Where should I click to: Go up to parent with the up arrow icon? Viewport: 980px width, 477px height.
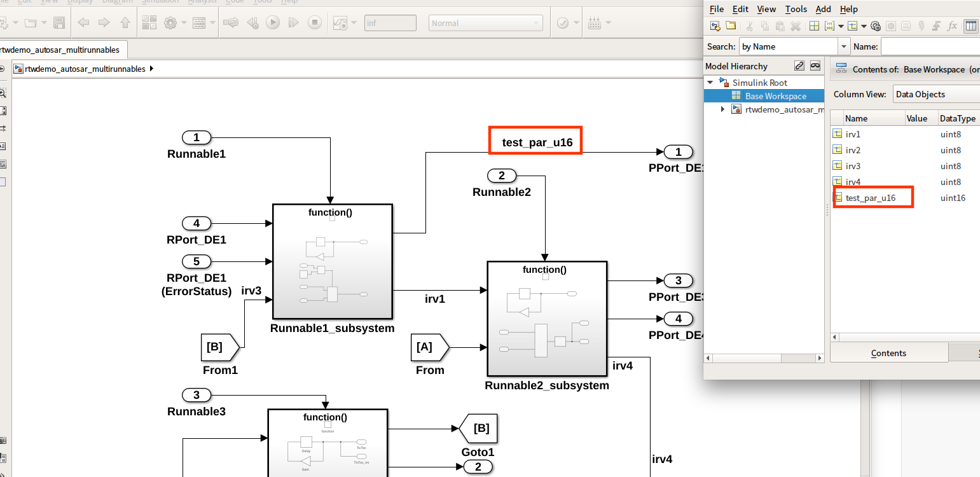[125, 23]
